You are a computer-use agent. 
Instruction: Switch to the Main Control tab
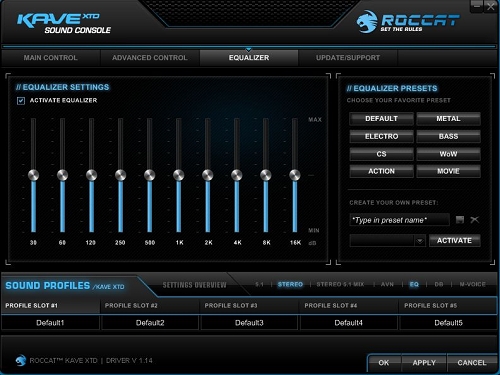(50, 58)
